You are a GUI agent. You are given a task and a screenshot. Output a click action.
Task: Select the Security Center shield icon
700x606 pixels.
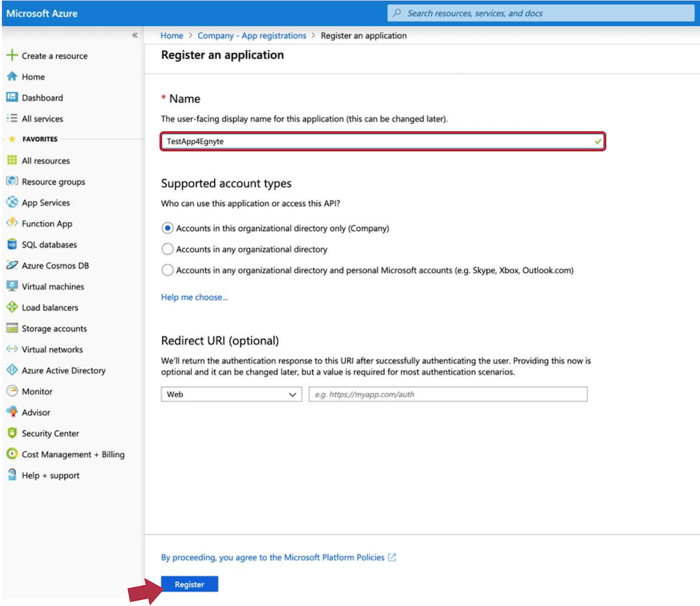(x=12, y=433)
